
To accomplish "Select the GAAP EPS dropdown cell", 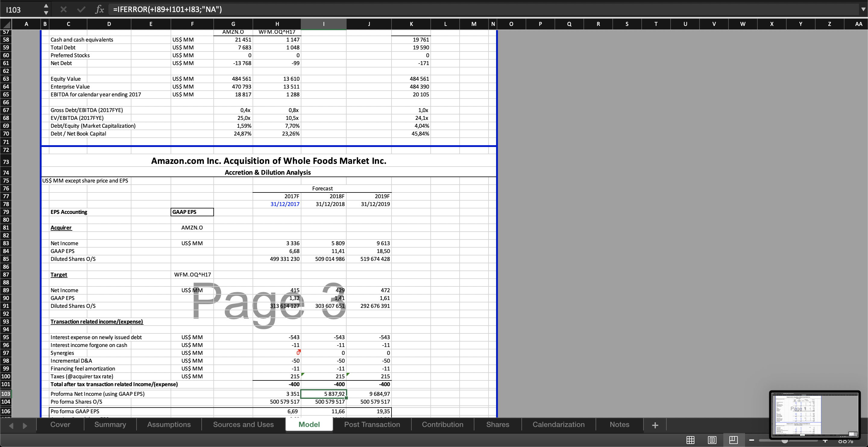I will click(192, 212).
